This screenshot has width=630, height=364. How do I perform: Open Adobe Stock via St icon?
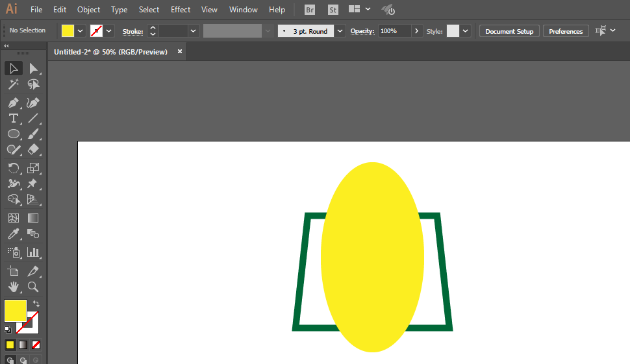tap(333, 10)
